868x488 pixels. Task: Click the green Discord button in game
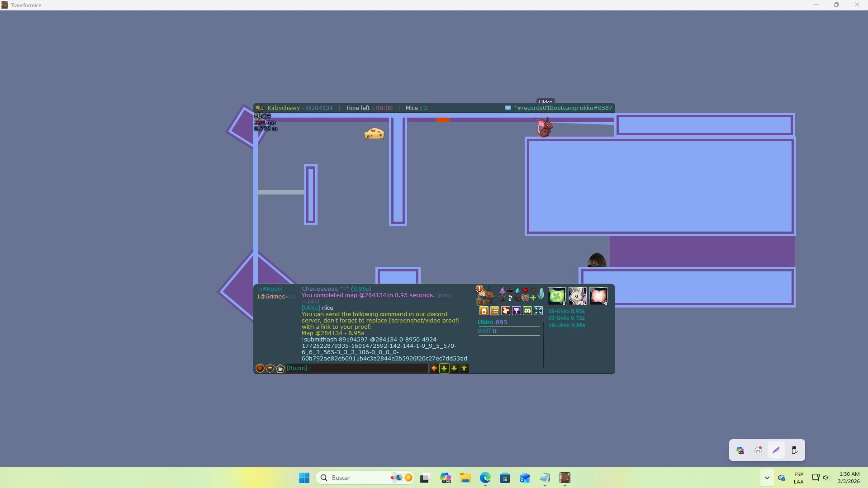527,311
